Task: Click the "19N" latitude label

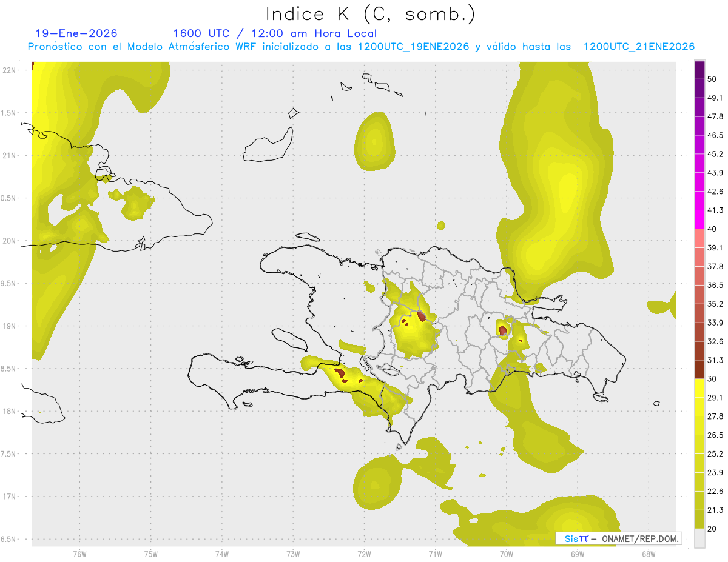Action: click(8, 326)
